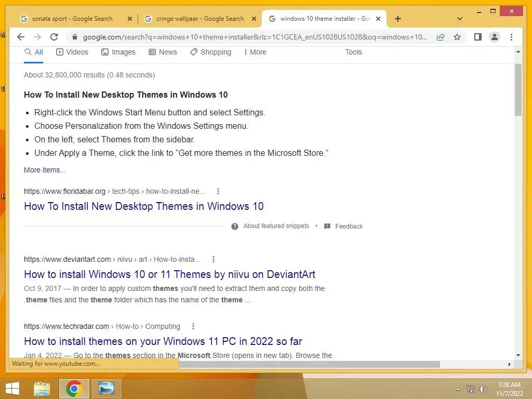This screenshot has width=532, height=399.
Task: Open How To Install New Desktop Themes link
Action: click(x=144, y=206)
